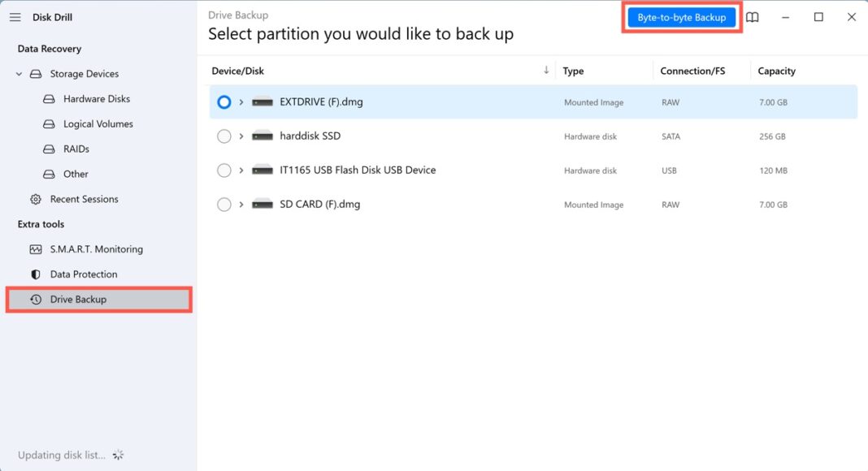
Task: Collapse the Storage Devices tree
Action: [x=19, y=74]
